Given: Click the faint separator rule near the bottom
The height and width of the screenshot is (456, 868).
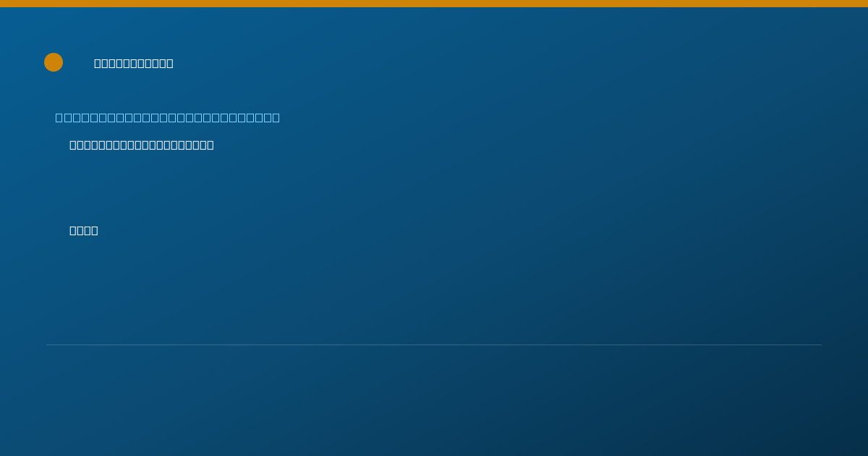Looking at the screenshot, I should pyautogui.click(x=434, y=345).
